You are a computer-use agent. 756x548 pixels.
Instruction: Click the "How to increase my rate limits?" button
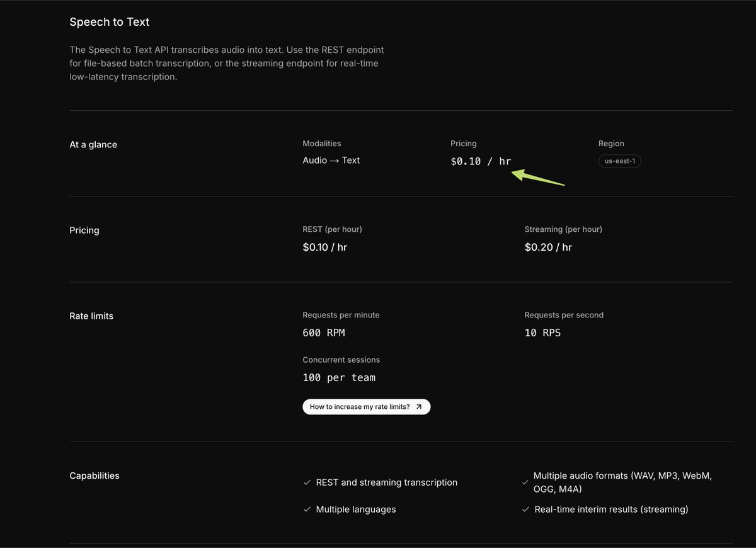(367, 407)
